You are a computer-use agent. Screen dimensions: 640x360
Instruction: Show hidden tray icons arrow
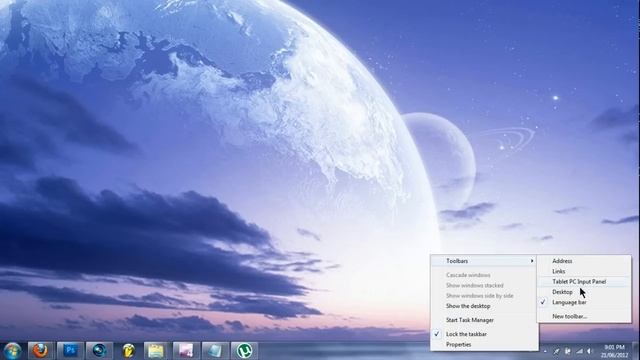click(x=545, y=351)
